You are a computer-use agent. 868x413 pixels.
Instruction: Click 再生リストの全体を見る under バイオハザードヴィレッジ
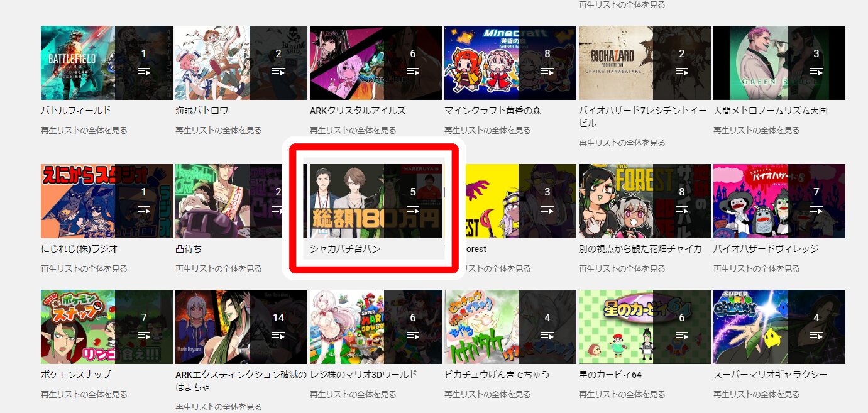[757, 268]
